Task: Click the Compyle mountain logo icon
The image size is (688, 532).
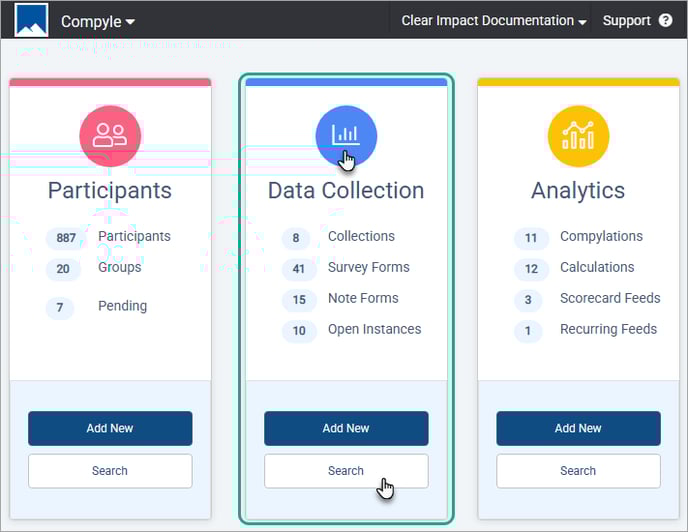Action: click(31, 20)
